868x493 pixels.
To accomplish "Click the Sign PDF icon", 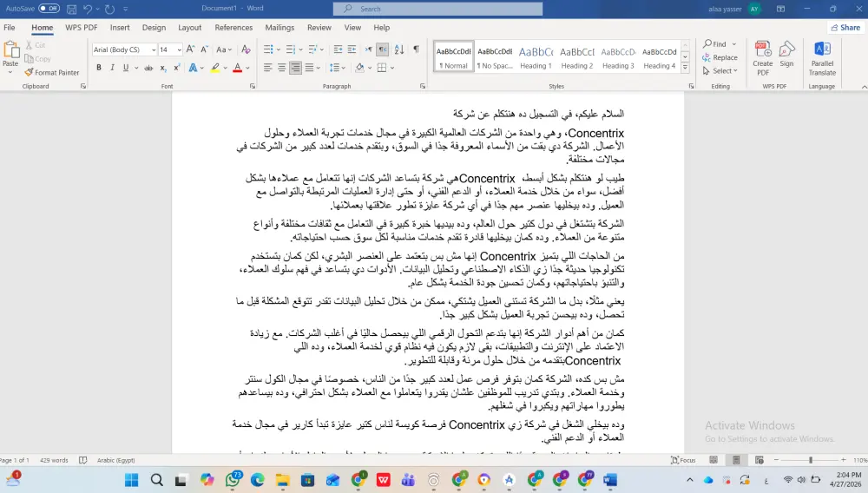I will point(786,54).
